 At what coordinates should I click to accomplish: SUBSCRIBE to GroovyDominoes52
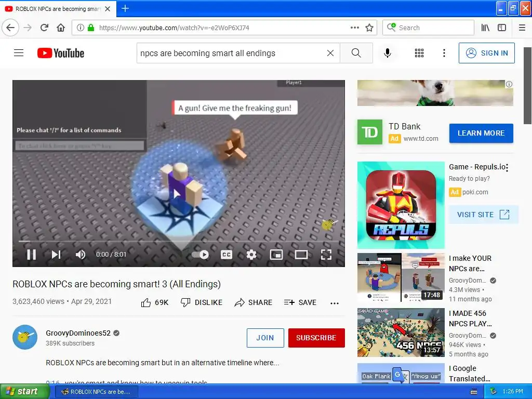click(x=316, y=338)
